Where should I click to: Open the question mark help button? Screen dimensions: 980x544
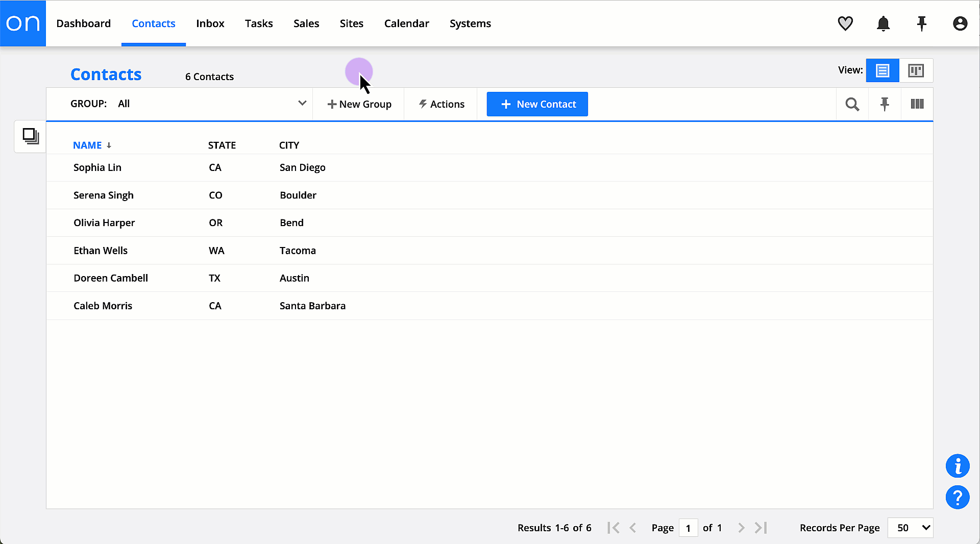point(957,497)
